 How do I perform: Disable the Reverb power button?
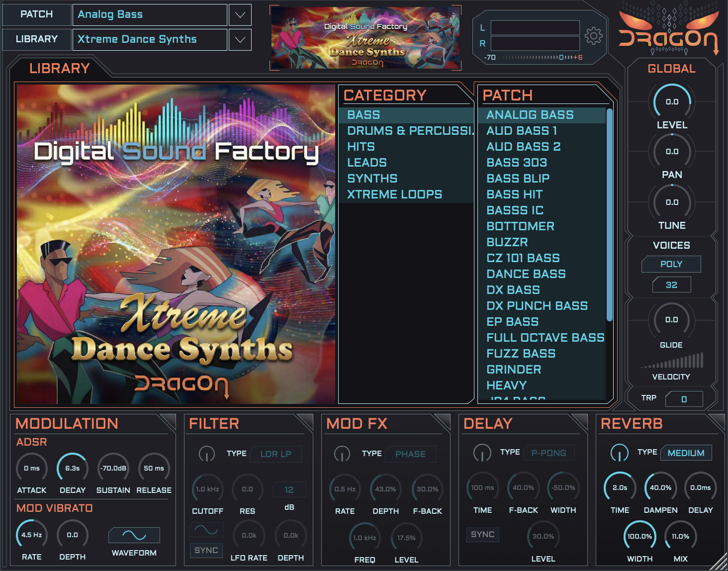coord(619,453)
